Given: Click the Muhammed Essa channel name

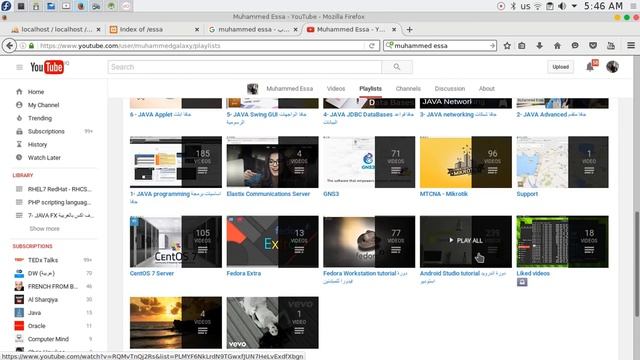Looking at the screenshot, I should pyautogui.click(x=289, y=89).
